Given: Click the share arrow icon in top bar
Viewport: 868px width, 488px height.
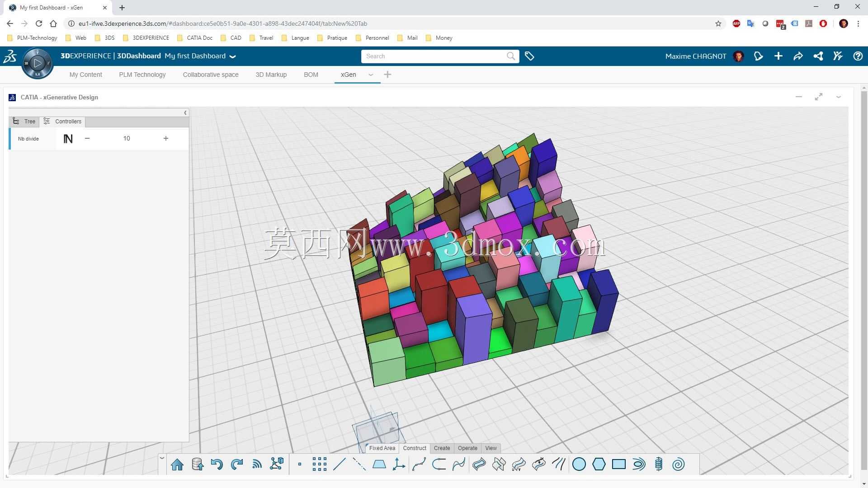Looking at the screenshot, I should [x=798, y=56].
